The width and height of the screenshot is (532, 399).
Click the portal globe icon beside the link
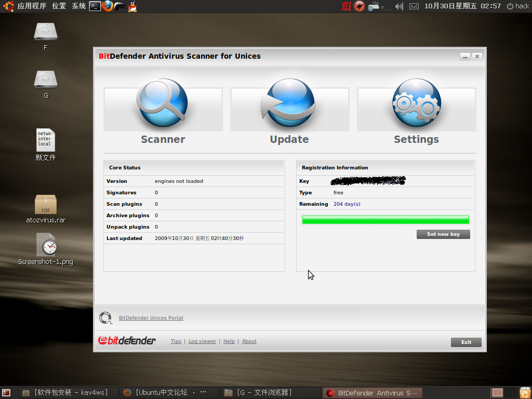pyautogui.click(x=105, y=318)
